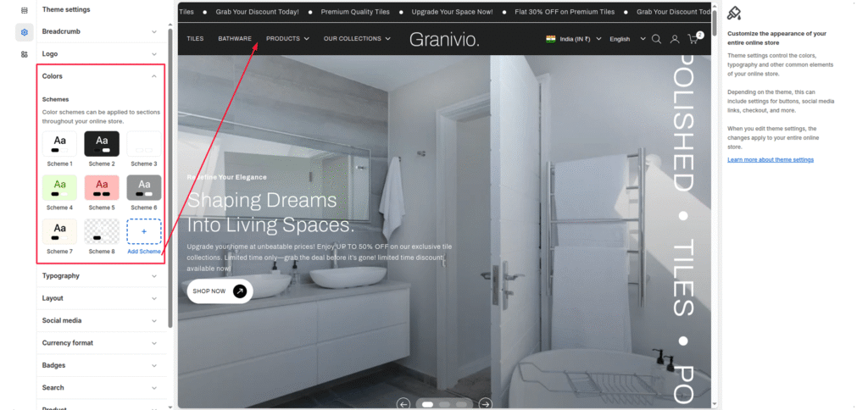Open the Products menu in store nav
Image resolution: width=868 pixels, height=410 pixels.
(287, 39)
